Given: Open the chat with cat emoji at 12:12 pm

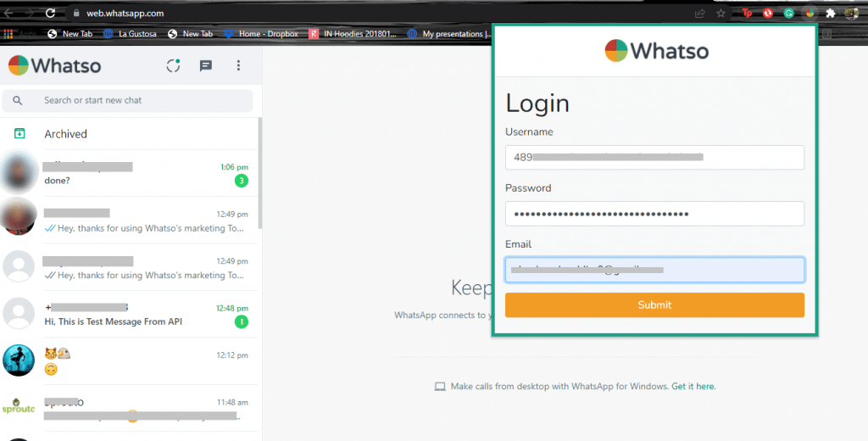Looking at the screenshot, I should click(130, 361).
